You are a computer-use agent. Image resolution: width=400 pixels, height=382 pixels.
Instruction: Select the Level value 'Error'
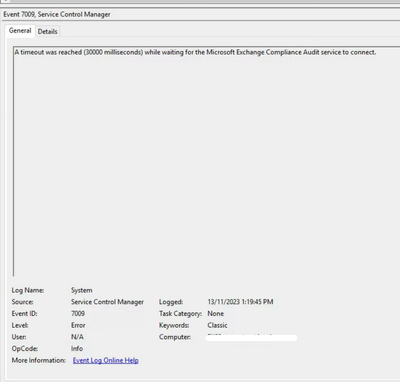pos(78,325)
